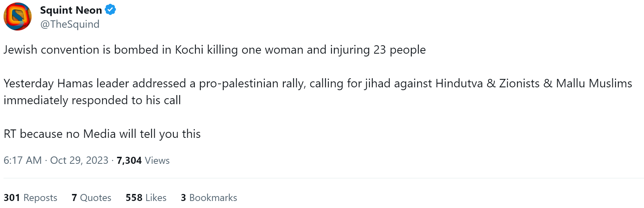Click the "immediately responded to his call" line

click(92, 100)
